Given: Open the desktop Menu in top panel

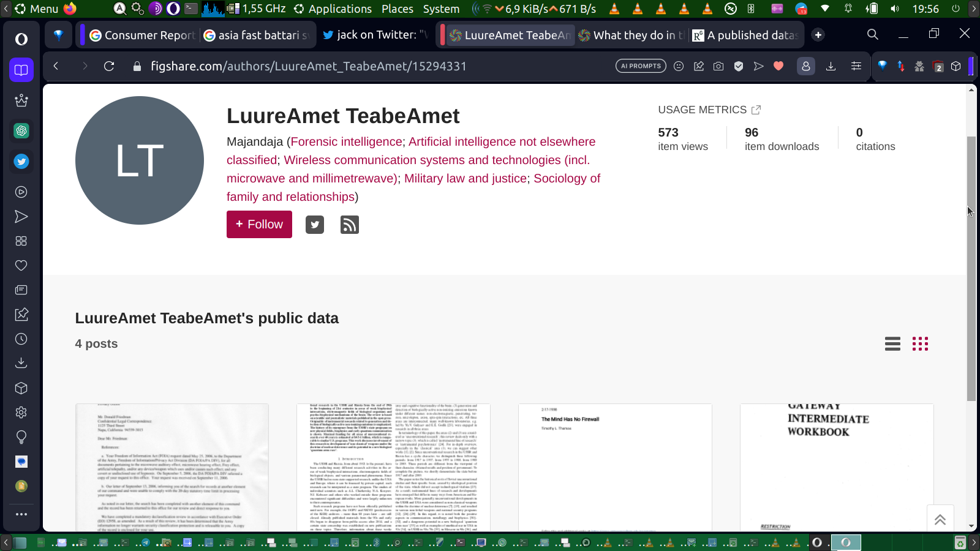Looking at the screenshot, I should pos(37,9).
